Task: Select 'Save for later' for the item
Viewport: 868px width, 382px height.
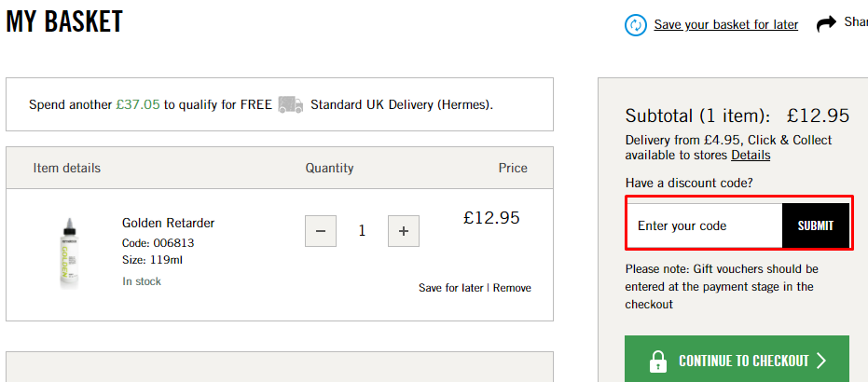Action: point(451,288)
